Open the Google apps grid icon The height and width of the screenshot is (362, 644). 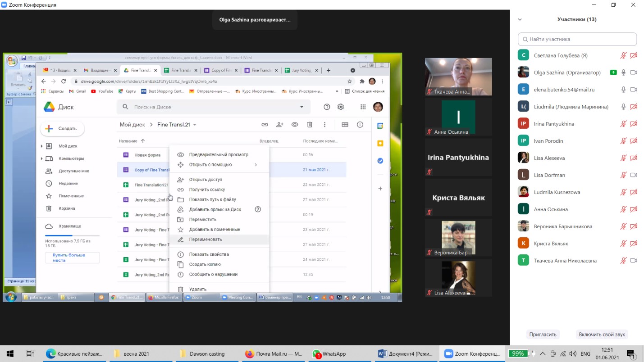[x=363, y=107]
